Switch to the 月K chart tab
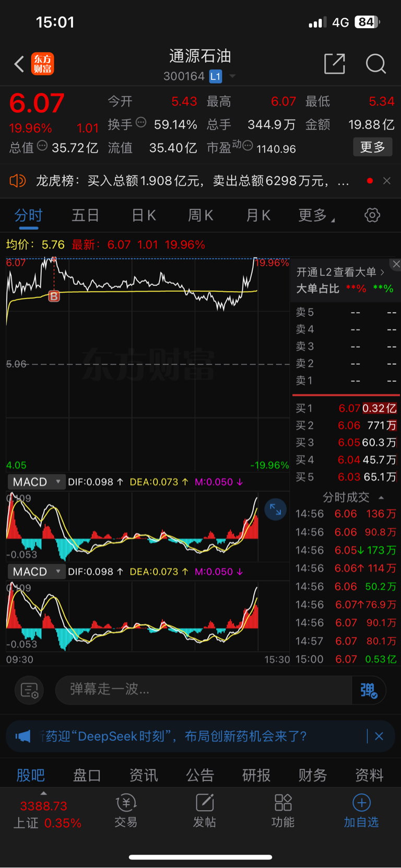This screenshot has height=868, width=401. point(258,216)
